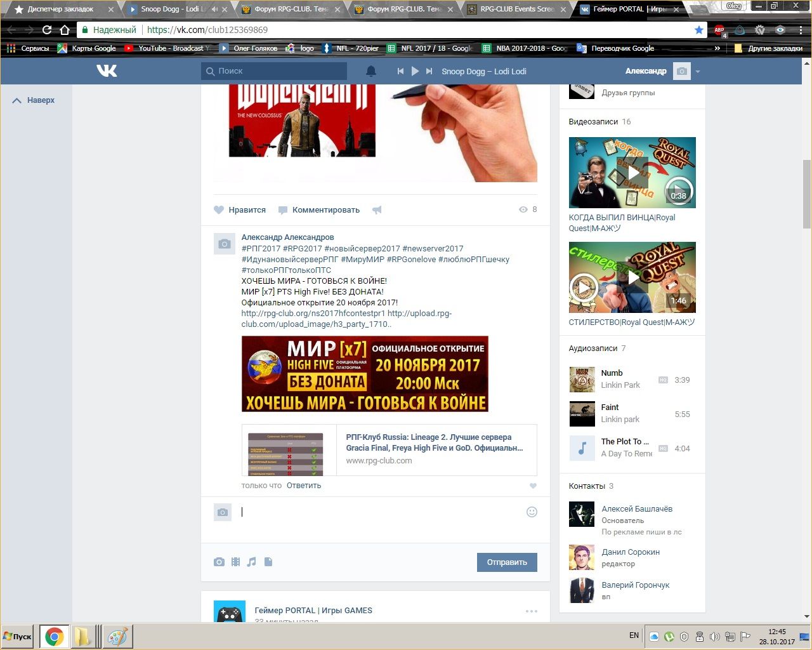Open the Видеозаписи section header

(593, 122)
